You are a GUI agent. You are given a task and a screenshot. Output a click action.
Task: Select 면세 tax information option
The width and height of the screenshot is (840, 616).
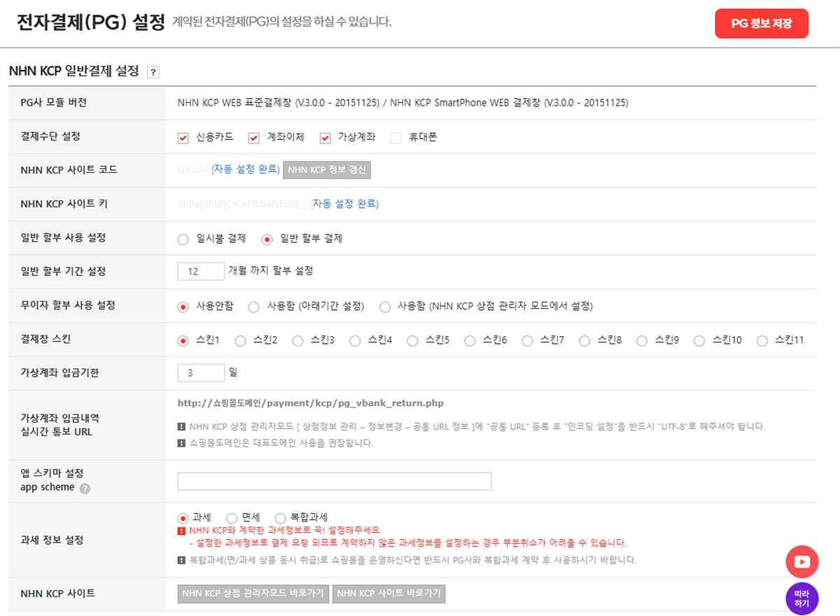(231, 519)
